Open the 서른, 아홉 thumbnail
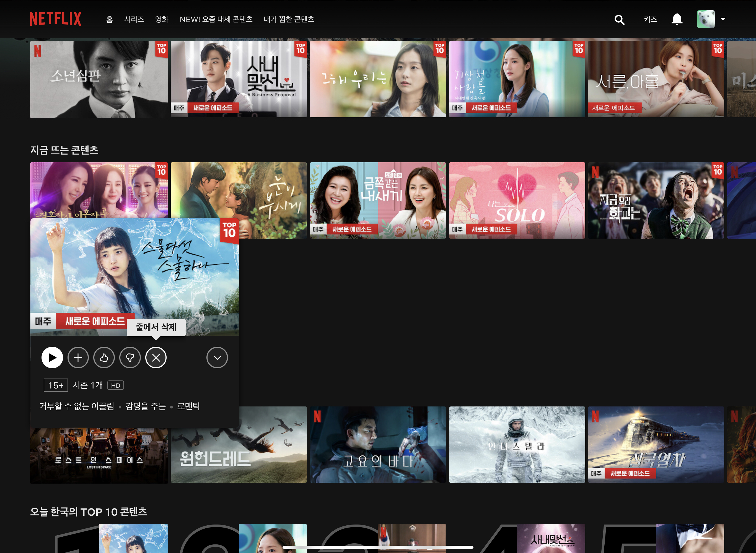 (x=656, y=79)
